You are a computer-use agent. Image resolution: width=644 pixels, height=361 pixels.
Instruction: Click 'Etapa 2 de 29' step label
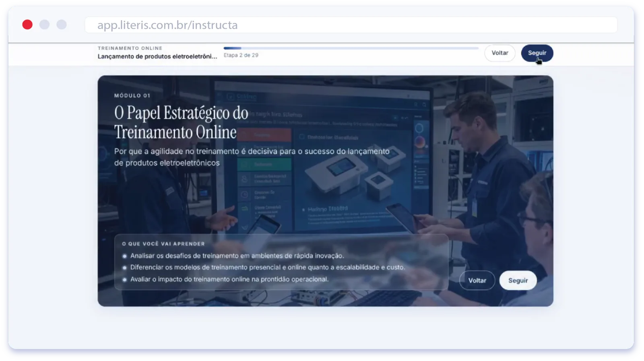241,55
